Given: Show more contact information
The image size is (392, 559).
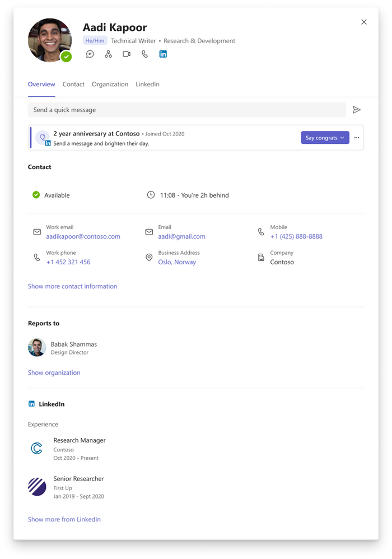Looking at the screenshot, I should click(x=72, y=286).
